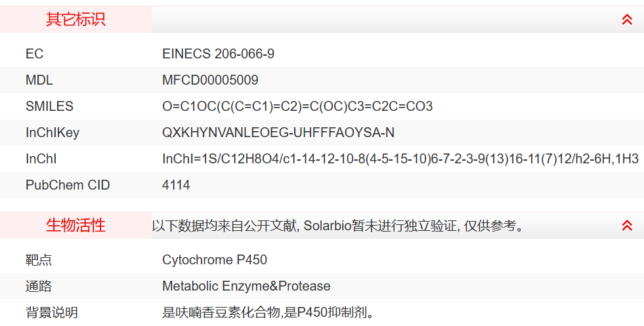The width and height of the screenshot is (644, 326).
Task: Click the SMILES string value
Action: 297,106
